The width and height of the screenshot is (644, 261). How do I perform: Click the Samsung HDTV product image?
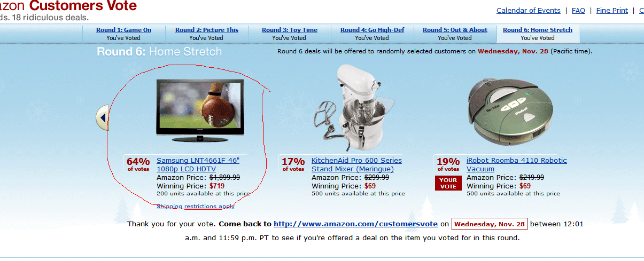[x=200, y=110]
